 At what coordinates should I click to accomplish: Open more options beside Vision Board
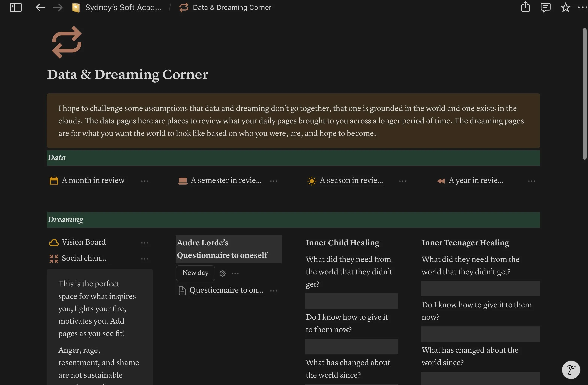145,243
